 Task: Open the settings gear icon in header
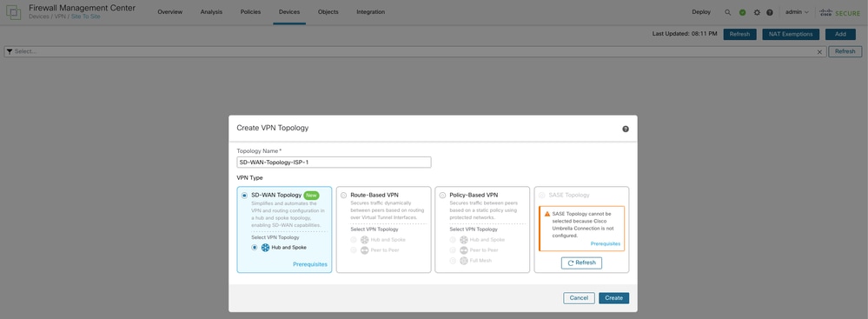[757, 12]
